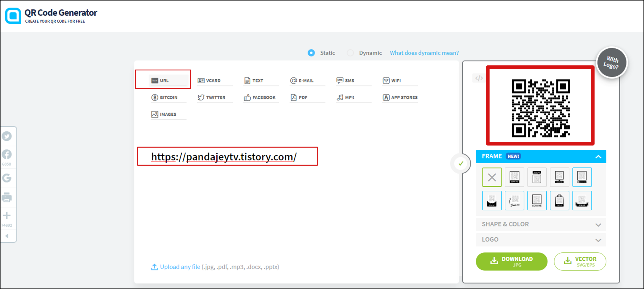The image size is (644, 289).
Task: Select the Static radio option
Action: 311,53
